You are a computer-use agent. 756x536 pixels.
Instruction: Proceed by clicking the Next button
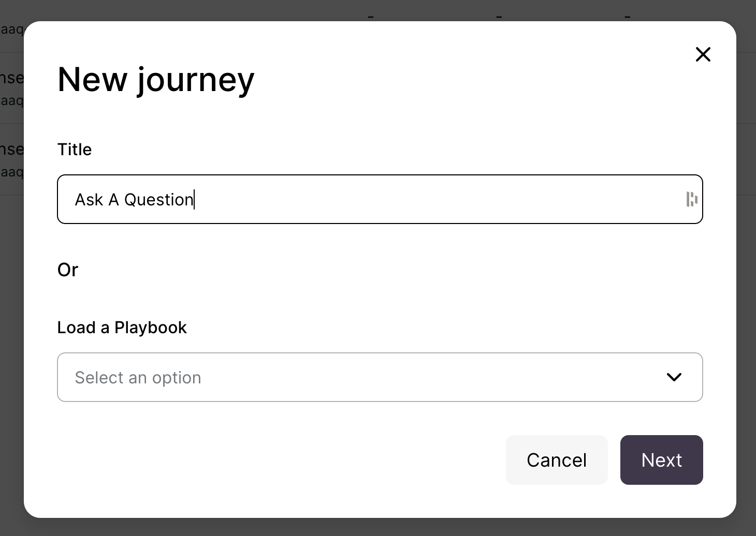[x=661, y=460]
